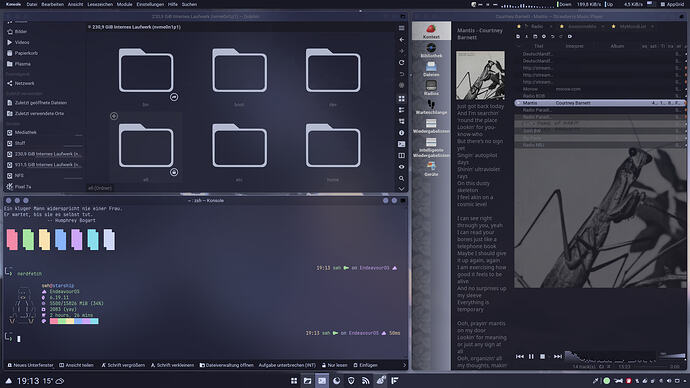Open Zuletzt geöffnete Dateien in Dolphin
Image resolution: width=690 pixels, height=388 pixels.
point(37,102)
